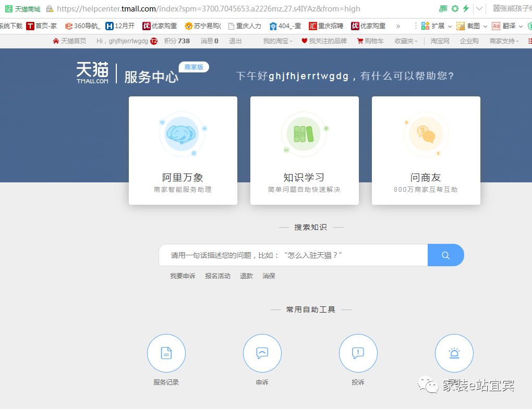Click the 消保 quick search link
Viewport: 532px width, 409px height.
tap(269, 276)
